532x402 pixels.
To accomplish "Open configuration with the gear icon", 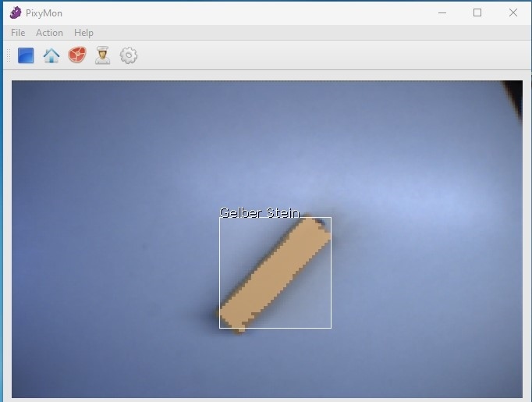I will pyautogui.click(x=129, y=55).
